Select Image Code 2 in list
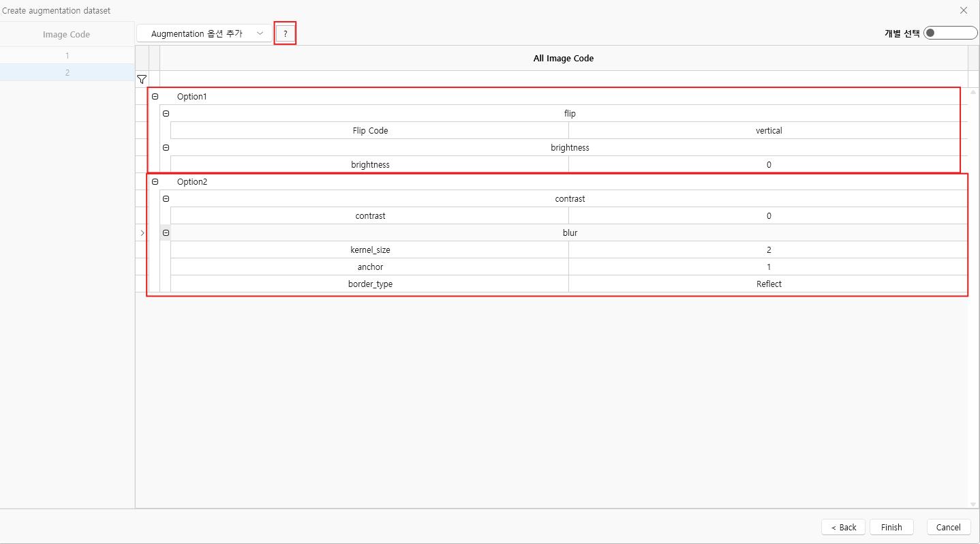The width and height of the screenshot is (980, 544). click(x=67, y=72)
